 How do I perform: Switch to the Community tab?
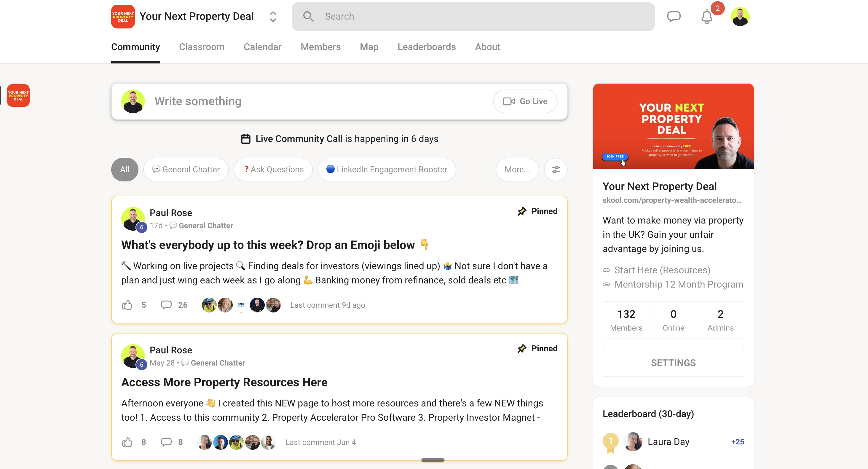point(135,47)
